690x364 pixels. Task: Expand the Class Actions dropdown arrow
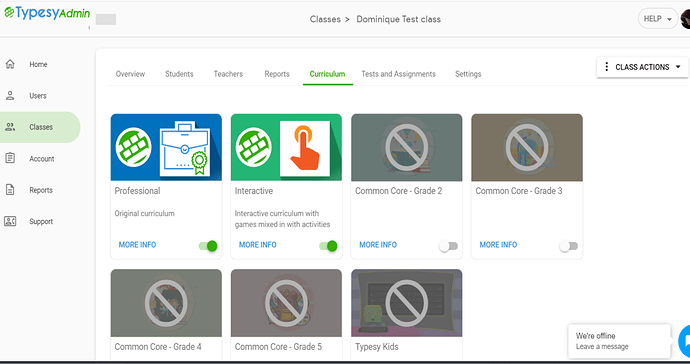(x=678, y=67)
